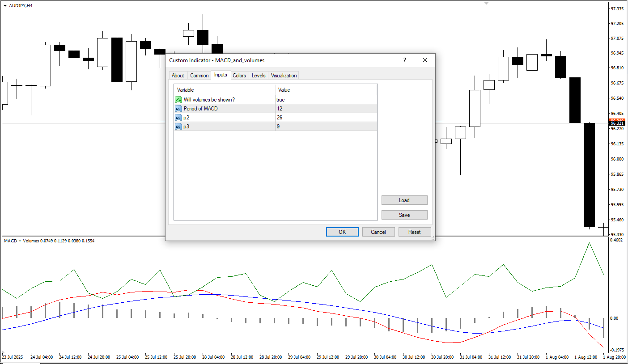
Task: Click the '30 Jul 20:00' time axis label
Action: [x=442, y=357]
